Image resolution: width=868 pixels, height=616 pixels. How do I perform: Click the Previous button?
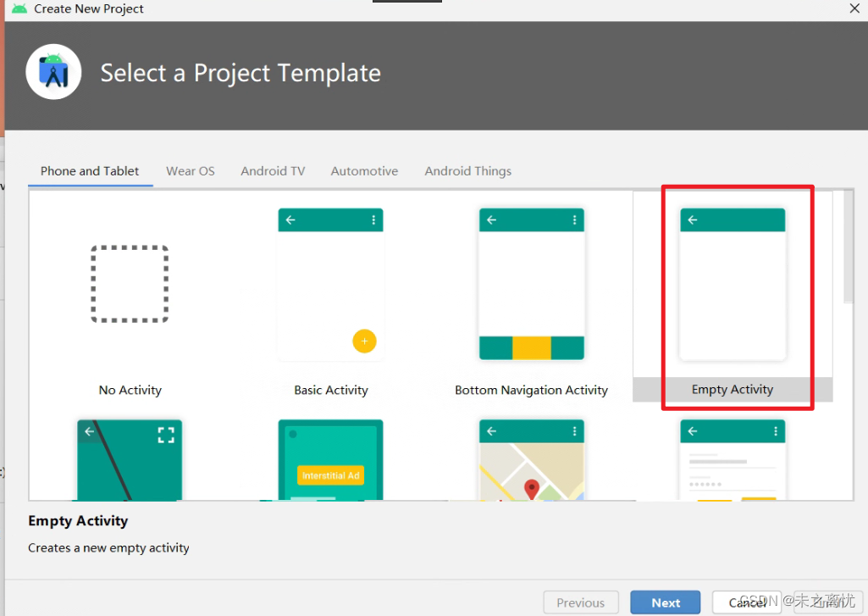pos(581,602)
